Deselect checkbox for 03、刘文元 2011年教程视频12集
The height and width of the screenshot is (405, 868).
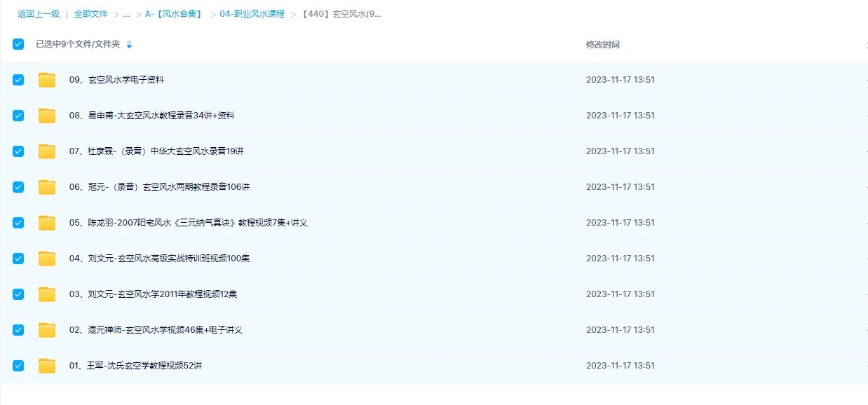click(18, 294)
